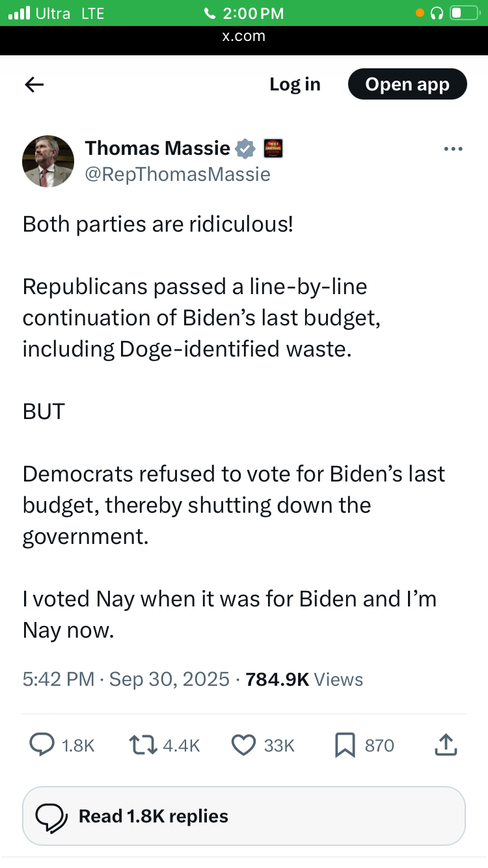Viewport: 488px width, 868px height.
Task: Tap the Log in link
Action: tap(295, 85)
